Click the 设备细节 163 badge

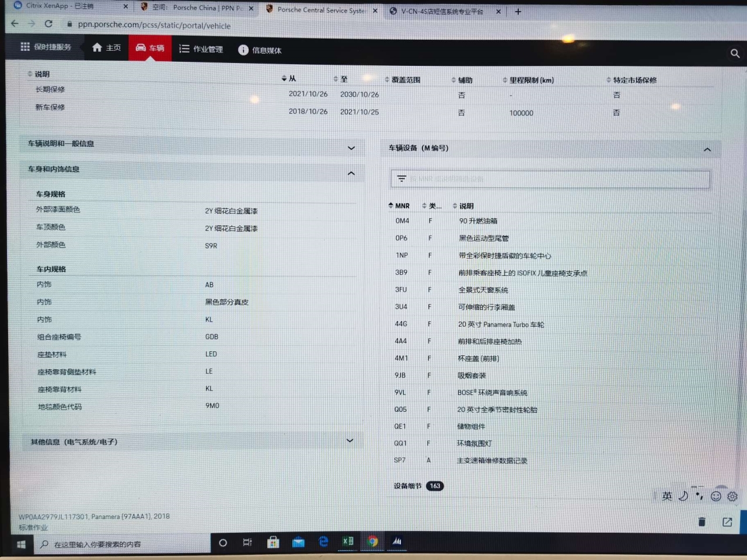coord(435,485)
